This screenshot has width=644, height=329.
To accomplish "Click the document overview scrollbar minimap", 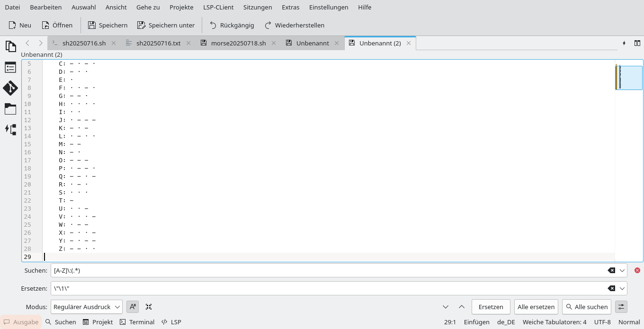I will click(629, 77).
